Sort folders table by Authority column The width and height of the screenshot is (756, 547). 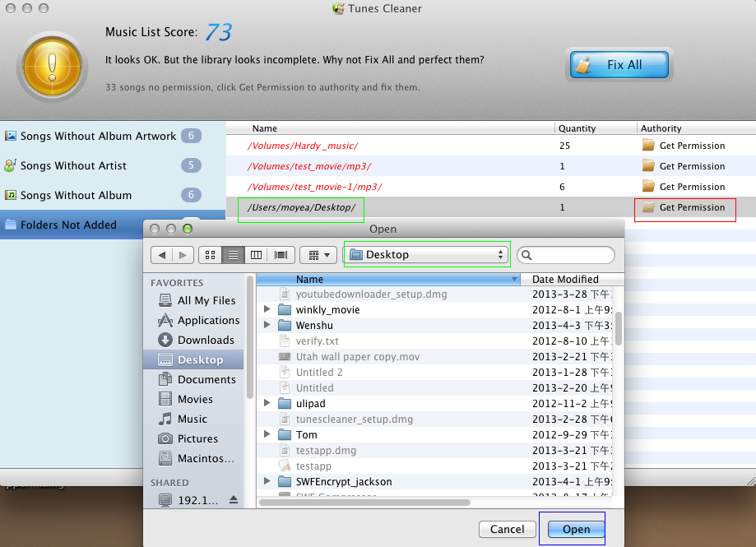click(696, 128)
